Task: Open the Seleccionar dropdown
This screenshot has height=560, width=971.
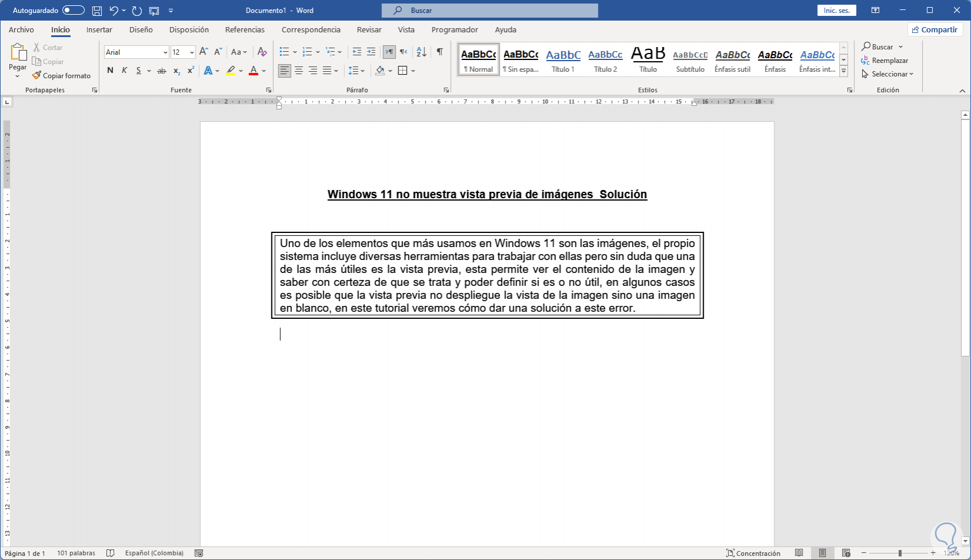Action: tap(887, 74)
